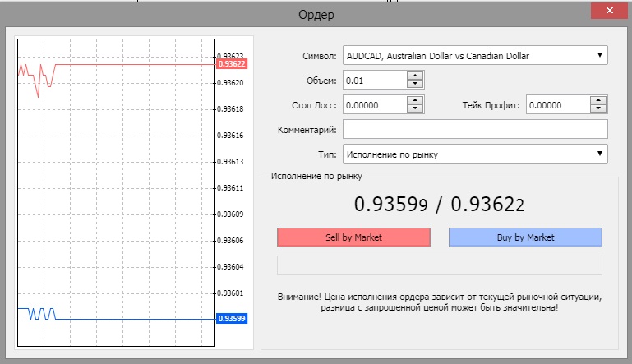
Task: Expand the Тип order type dropdown
Action: click(x=474, y=154)
